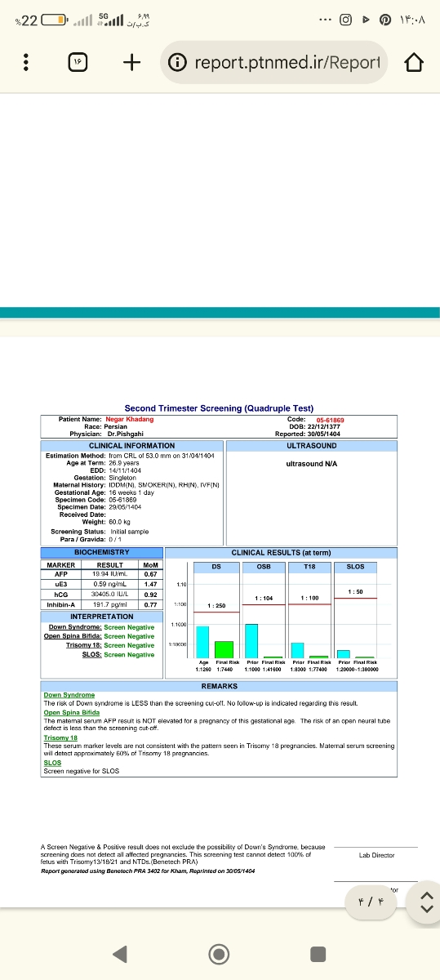The height and width of the screenshot is (980, 440).
Task: Tap the AFP marker row label
Action: [x=61, y=574]
